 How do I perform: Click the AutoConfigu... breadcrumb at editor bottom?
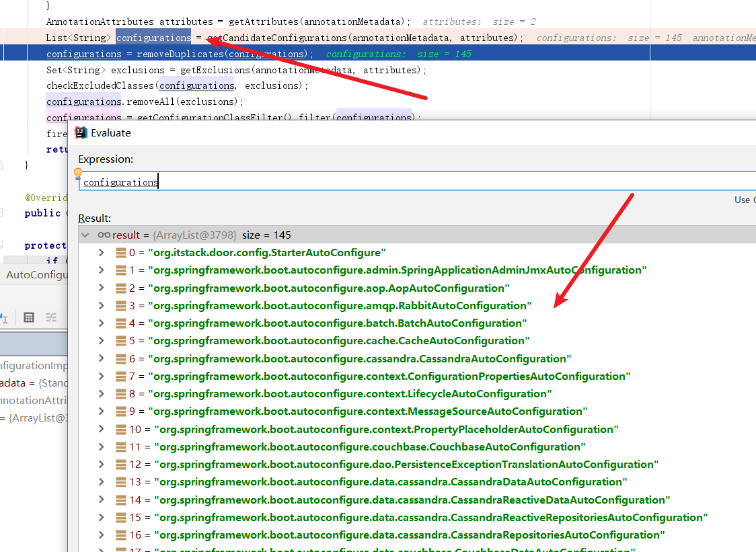click(37, 275)
